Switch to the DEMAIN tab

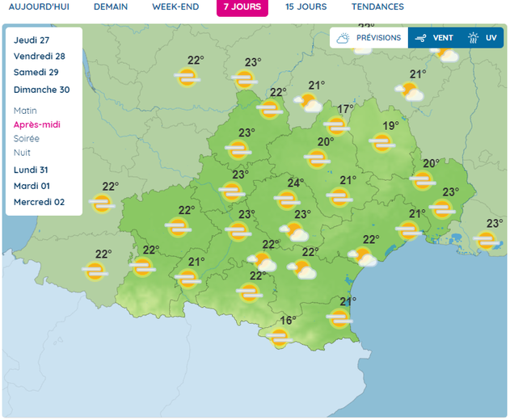click(111, 7)
